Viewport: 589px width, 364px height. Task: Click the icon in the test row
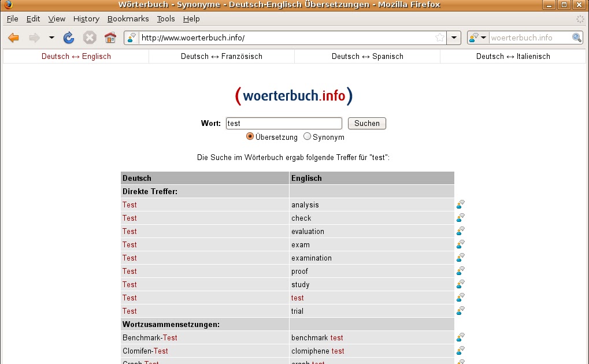[x=461, y=298]
